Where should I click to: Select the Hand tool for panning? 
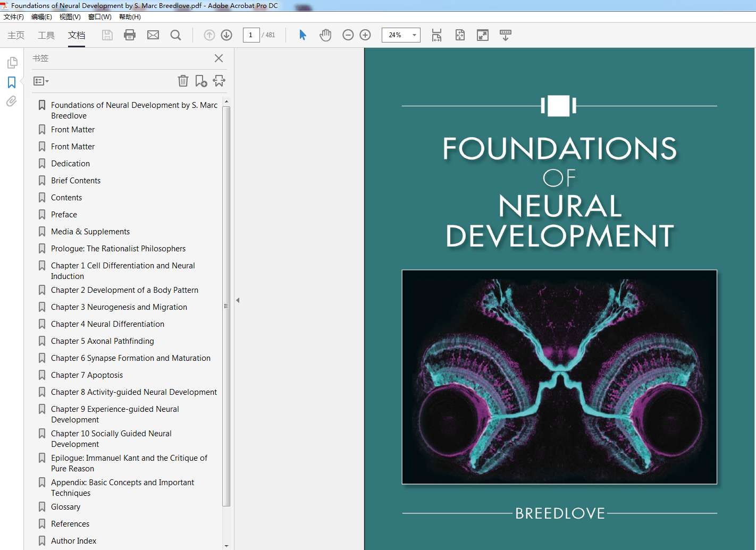tap(325, 35)
